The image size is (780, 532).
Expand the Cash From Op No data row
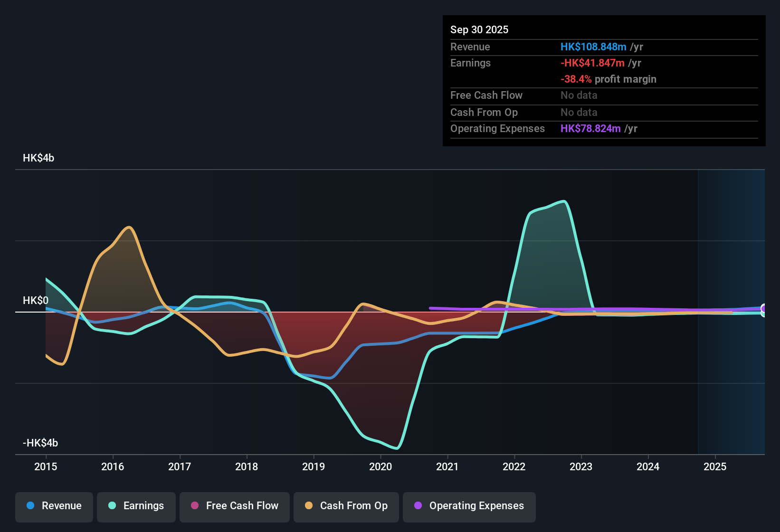pyautogui.click(x=579, y=113)
